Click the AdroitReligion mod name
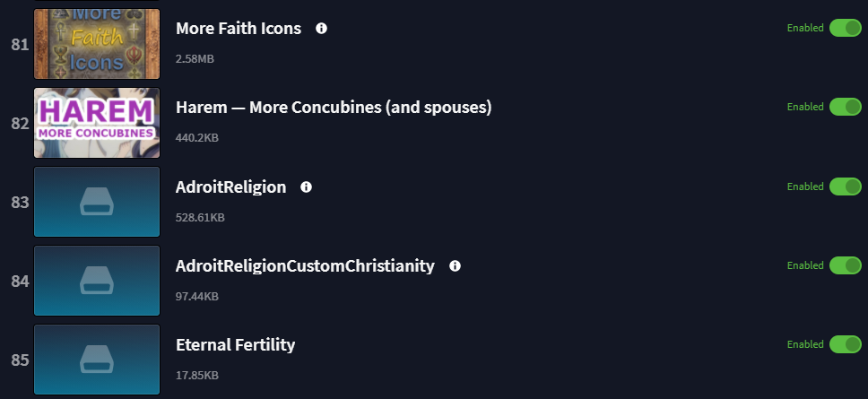Image resolution: width=868 pixels, height=399 pixels. click(x=230, y=187)
